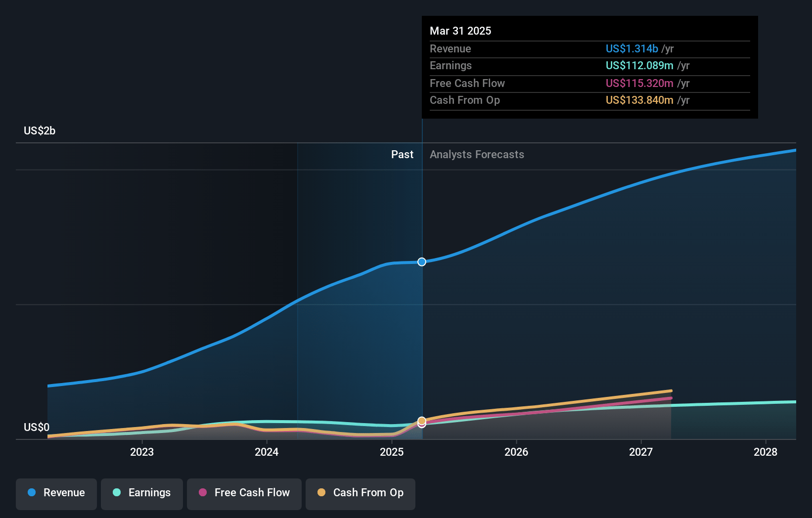Click the 2027 x-axis label
Screen dimensions: 812x518
pyautogui.click(x=641, y=452)
